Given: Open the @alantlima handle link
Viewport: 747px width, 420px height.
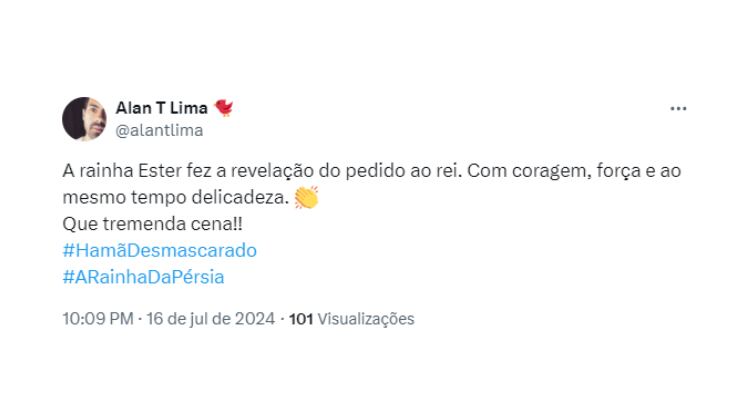Looking at the screenshot, I should (159, 130).
